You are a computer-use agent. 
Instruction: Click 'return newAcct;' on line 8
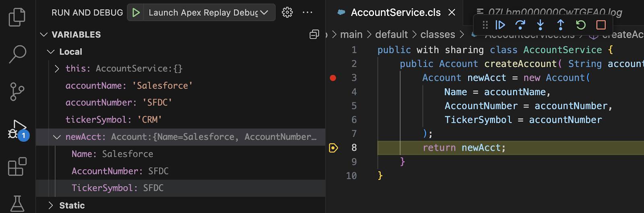pos(464,148)
